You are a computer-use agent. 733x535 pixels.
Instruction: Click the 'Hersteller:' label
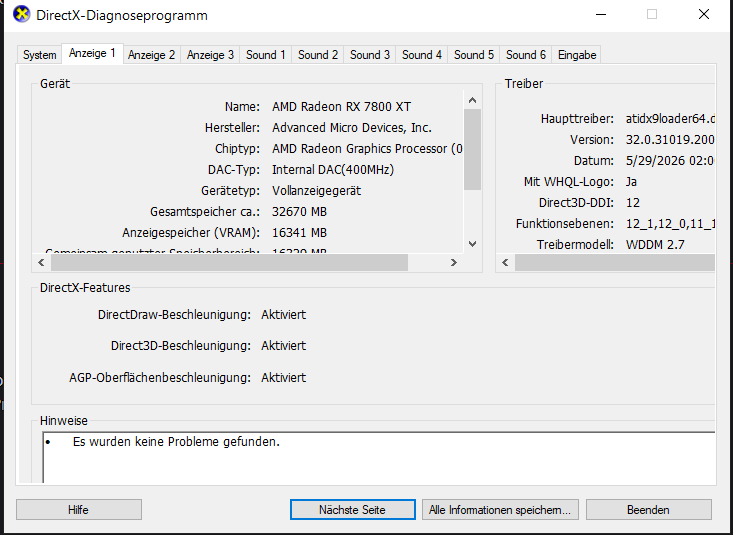232,128
